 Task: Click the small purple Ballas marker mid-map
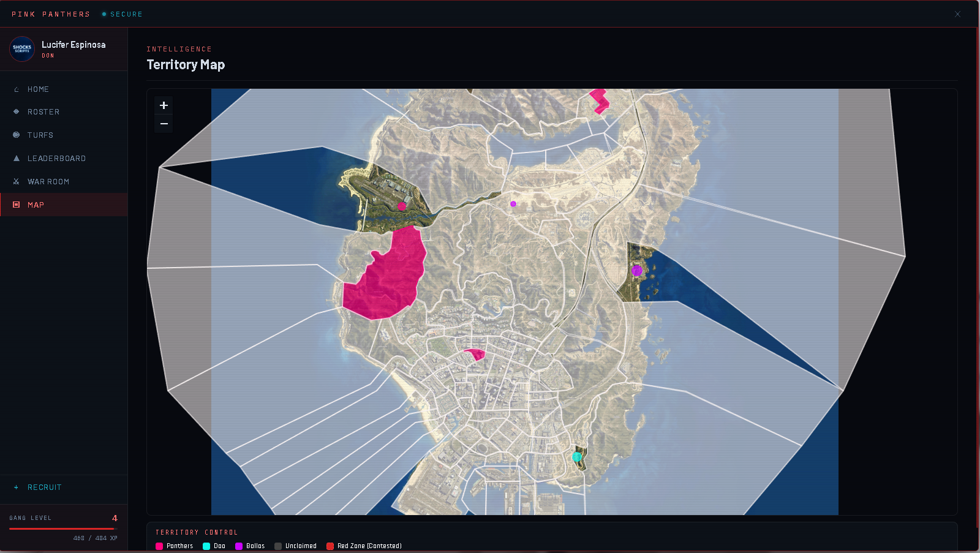pyautogui.click(x=513, y=204)
